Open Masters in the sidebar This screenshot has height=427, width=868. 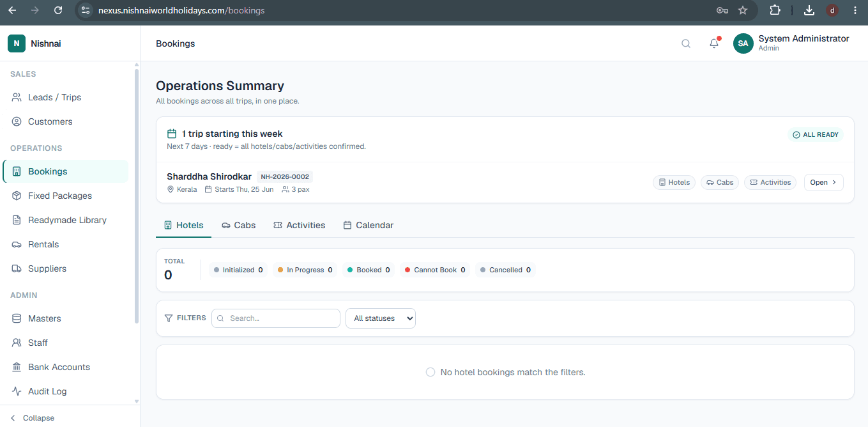(x=66, y=318)
